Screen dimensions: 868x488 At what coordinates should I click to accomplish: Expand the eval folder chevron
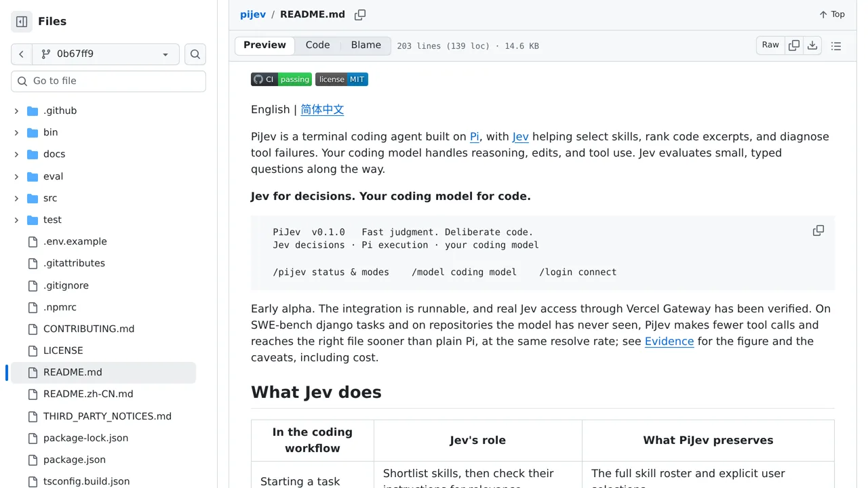[16, 176]
